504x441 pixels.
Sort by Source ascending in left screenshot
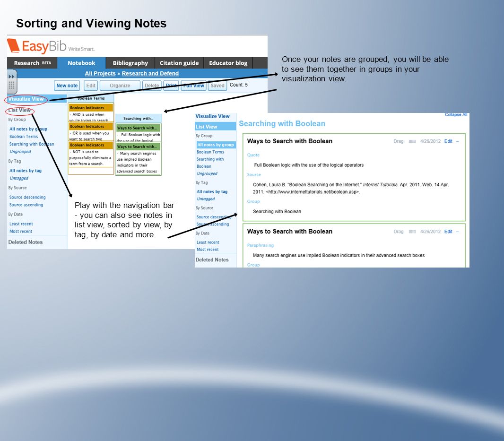click(x=26, y=205)
